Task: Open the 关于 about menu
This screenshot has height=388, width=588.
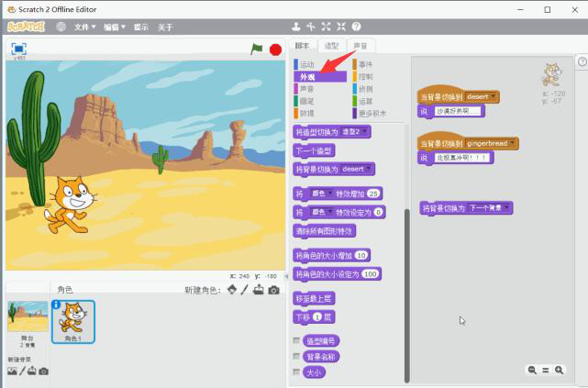Action: (165, 27)
